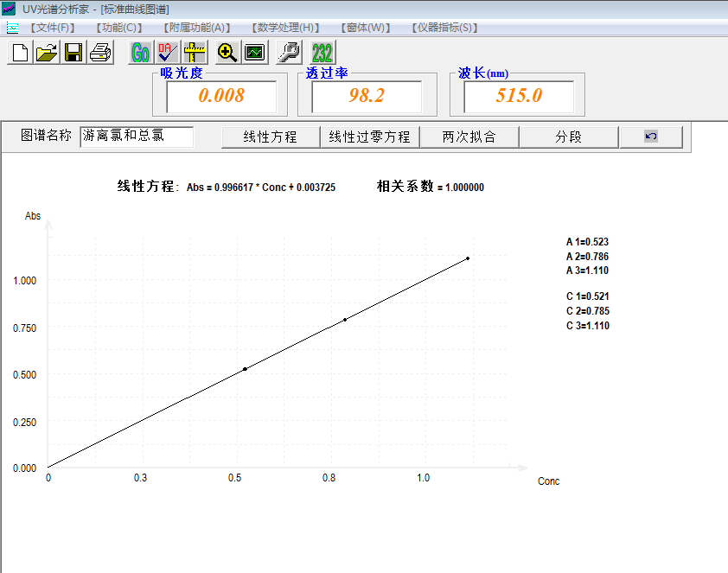The width and height of the screenshot is (728, 573).
Task: Click the magnifier zoom icon
Action: [x=227, y=53]
